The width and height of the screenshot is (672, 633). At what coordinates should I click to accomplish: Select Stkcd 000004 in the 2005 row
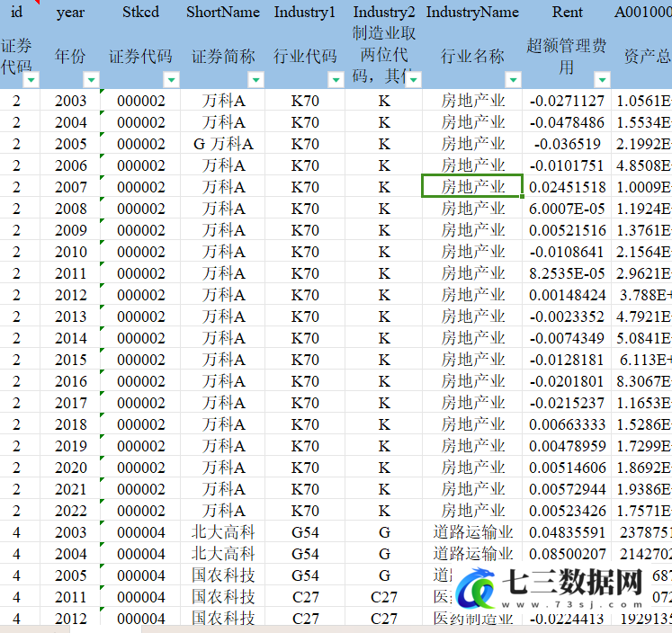coord(140,575)
